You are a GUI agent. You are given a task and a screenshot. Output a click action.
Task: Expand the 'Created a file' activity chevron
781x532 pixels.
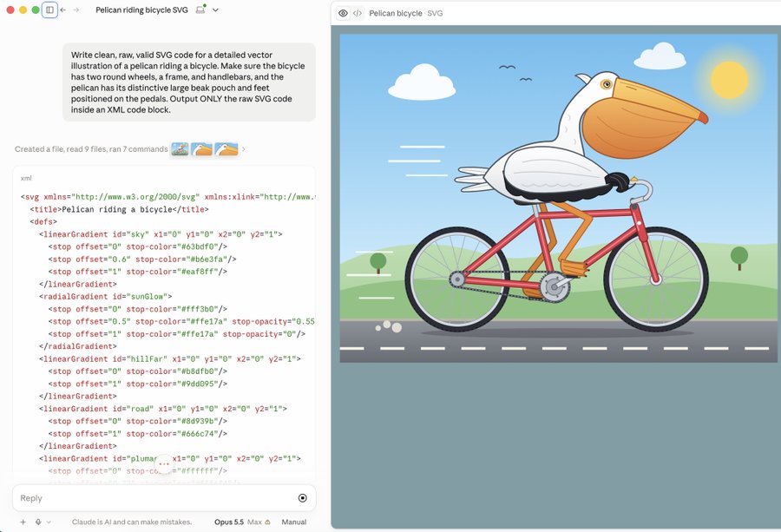coord(244,149)
